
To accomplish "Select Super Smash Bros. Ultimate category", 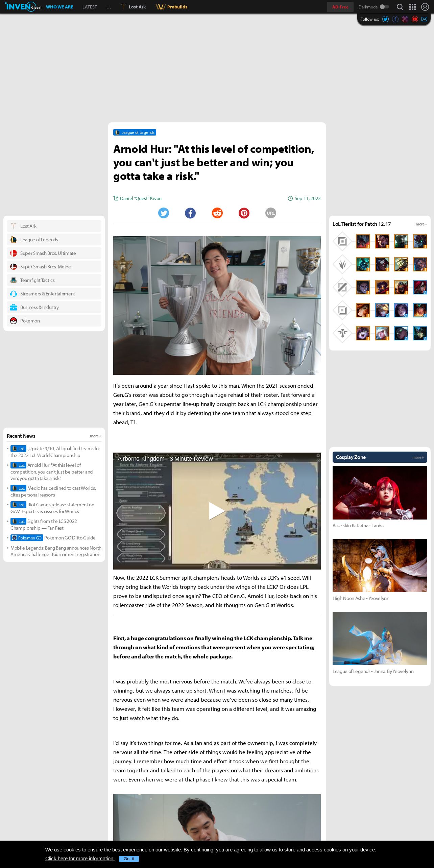I will click(x=54, y=253).
